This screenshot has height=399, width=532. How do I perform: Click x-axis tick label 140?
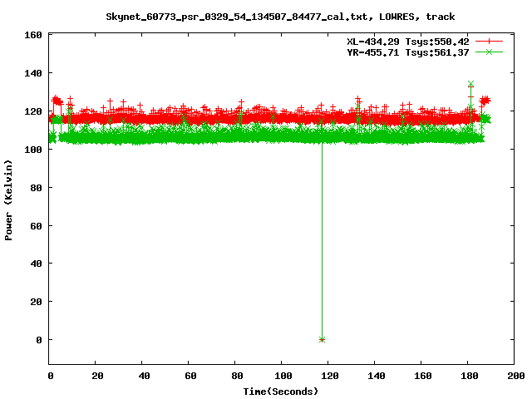[377, 376]
